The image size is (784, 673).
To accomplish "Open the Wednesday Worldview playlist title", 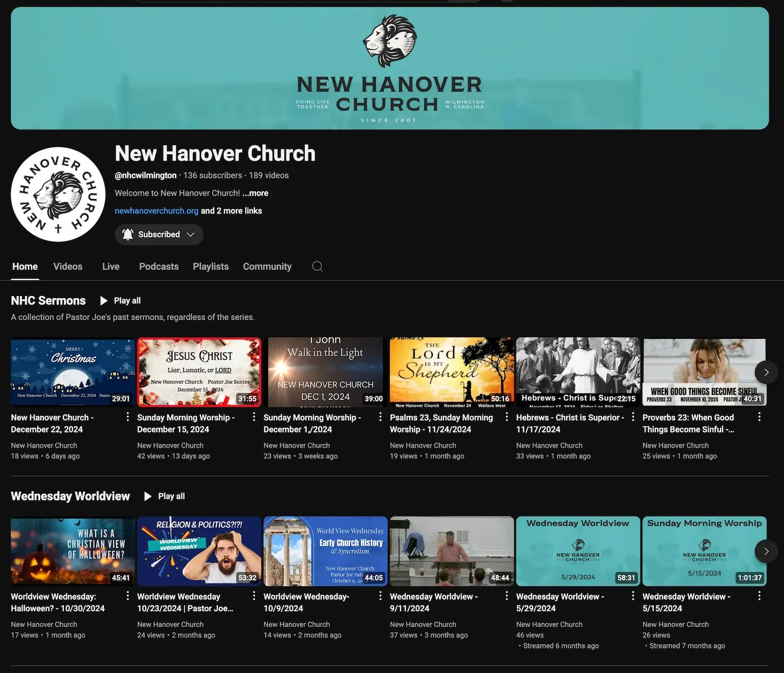I will click(x=71, y=496).
